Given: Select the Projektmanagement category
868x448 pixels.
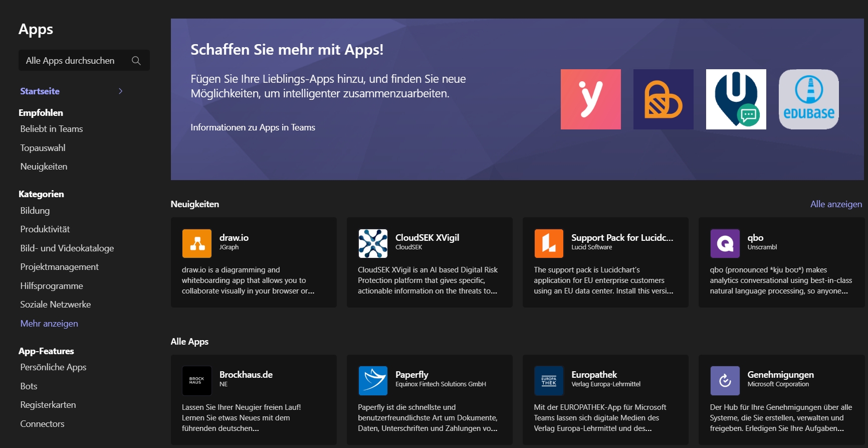Looking at the screenshot, I should (x=60, y=267).
